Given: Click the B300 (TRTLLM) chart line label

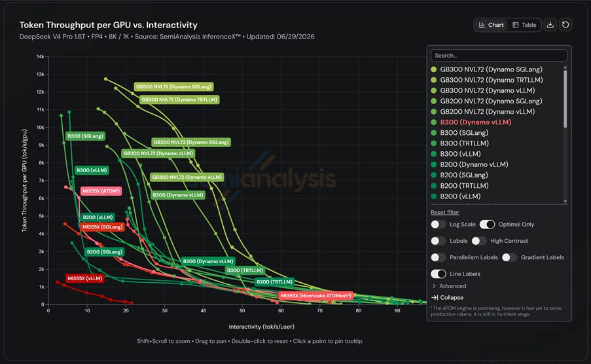Looking at the screenshot, I should pos(245,270).
